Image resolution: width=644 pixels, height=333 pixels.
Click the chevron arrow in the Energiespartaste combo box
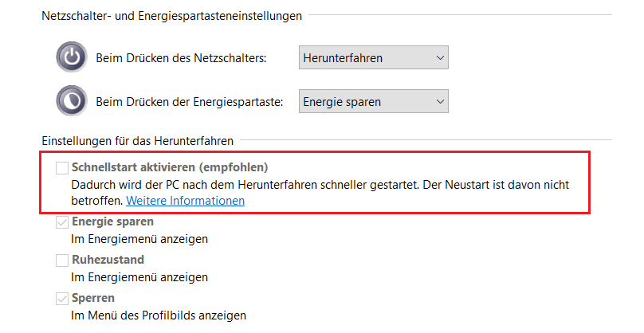pyautogui.click(x=440, y=101)
